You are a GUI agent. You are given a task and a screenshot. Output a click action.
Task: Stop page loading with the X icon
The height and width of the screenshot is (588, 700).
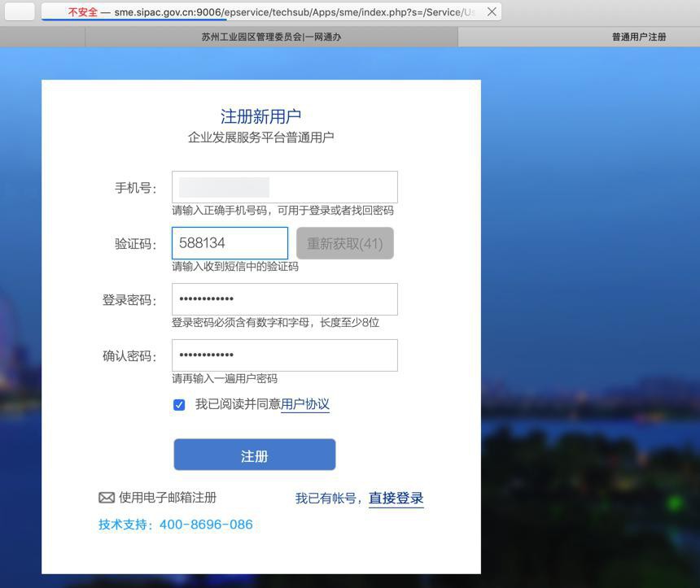point(492,11)
